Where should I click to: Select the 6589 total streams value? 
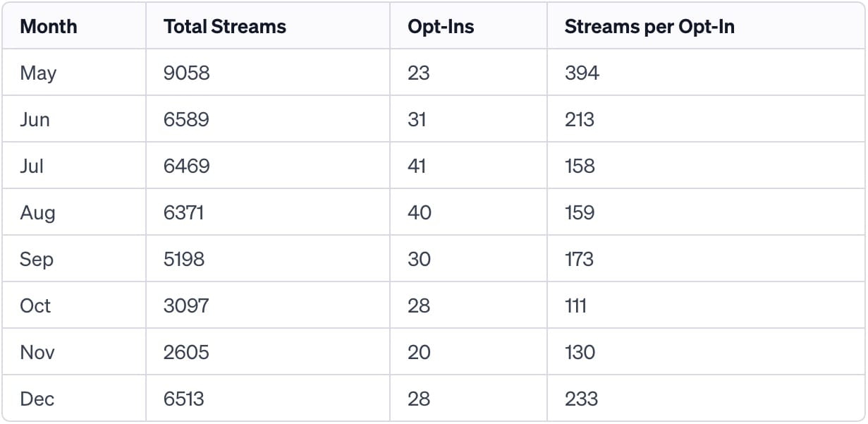click(x=186, y=119)
